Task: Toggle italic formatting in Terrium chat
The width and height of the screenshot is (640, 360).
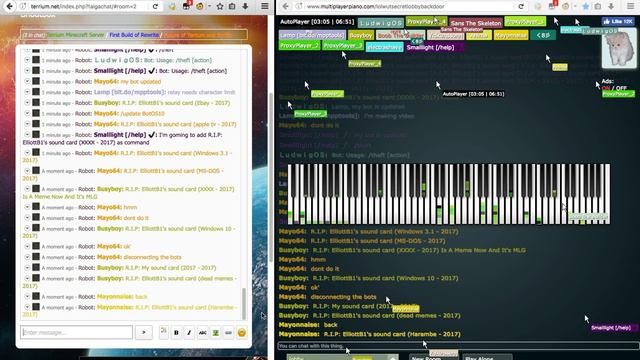Action: click(x=189, y=333)
